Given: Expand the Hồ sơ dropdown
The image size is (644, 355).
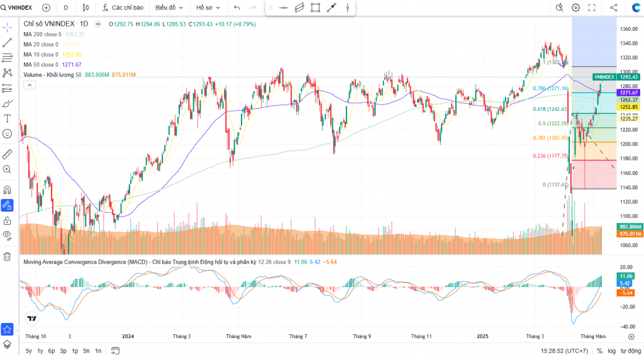Looking at the screenshot, I should pyautogui.click(x=208, y=8).
